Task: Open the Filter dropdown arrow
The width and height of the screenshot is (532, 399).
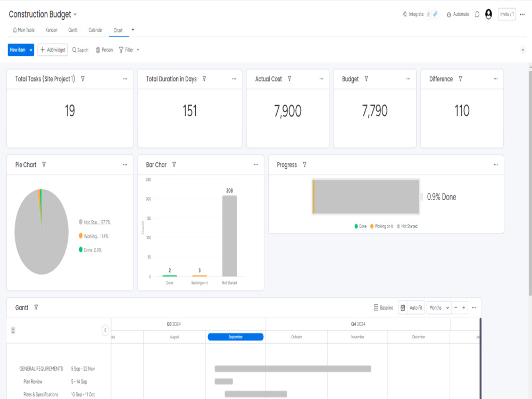Action: click(x=138, y=50)
